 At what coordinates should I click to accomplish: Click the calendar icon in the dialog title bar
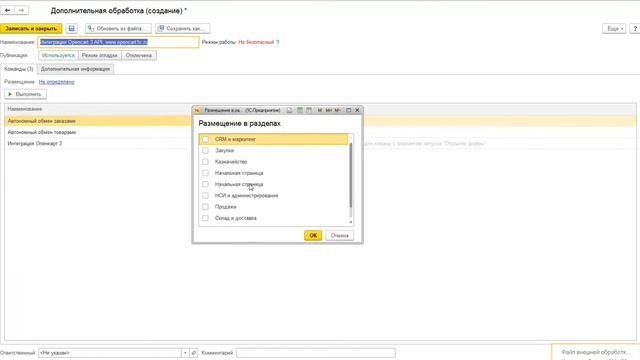coord(309,110)
